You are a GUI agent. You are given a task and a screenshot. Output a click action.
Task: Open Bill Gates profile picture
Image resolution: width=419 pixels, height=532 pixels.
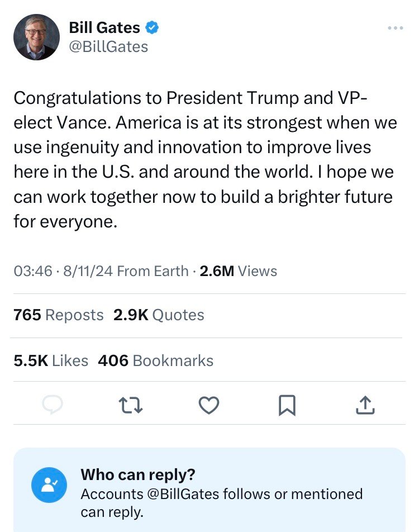[36, 37]
